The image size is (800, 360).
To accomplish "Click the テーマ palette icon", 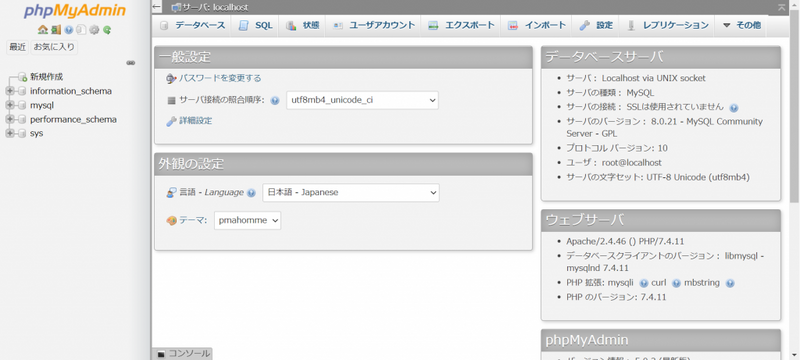I will click(x=171, y=220).
